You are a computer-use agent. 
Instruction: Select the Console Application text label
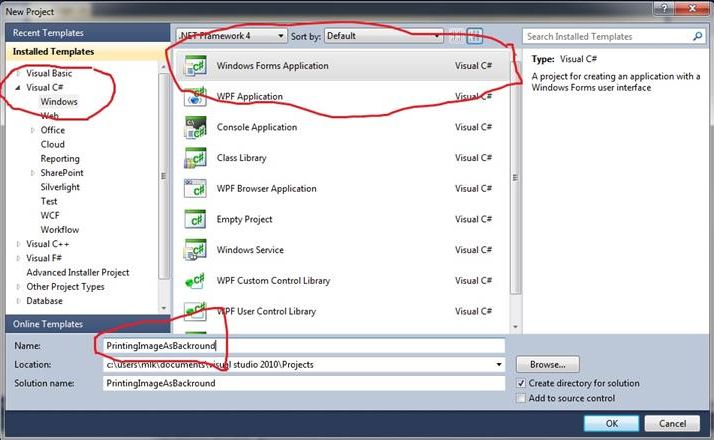coord(257,128)
